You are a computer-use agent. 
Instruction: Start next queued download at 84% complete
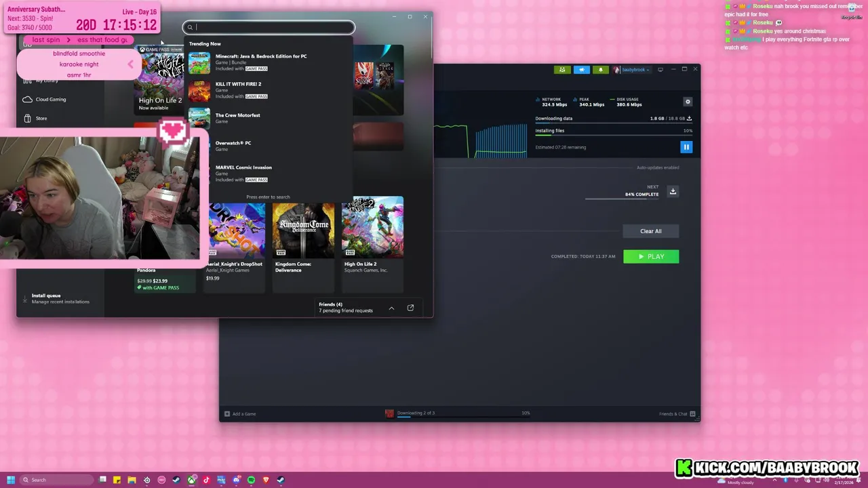coord(673,192)
